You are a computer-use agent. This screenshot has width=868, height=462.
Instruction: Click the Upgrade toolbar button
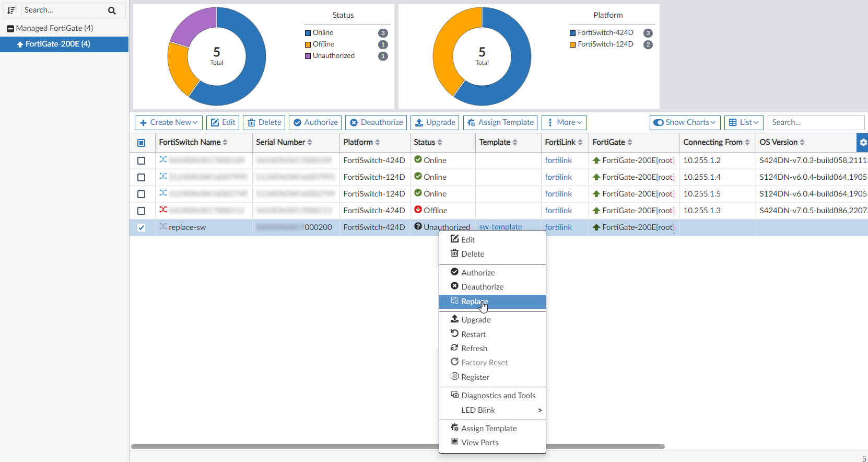coord(435,122)
